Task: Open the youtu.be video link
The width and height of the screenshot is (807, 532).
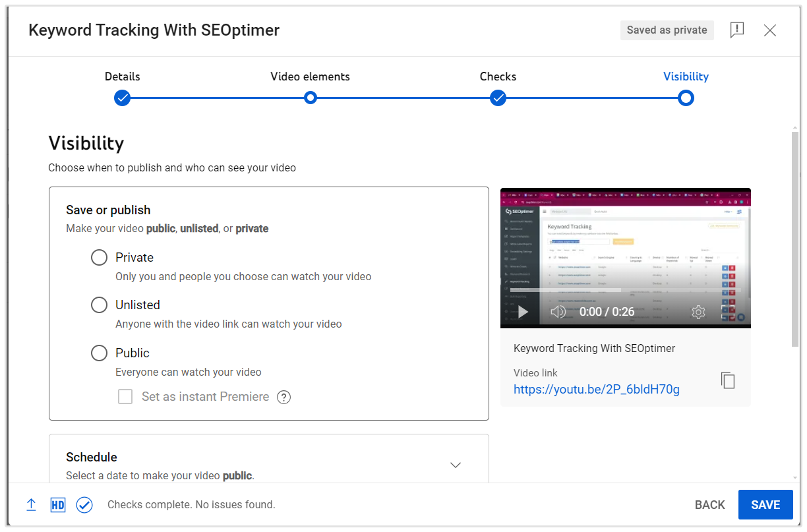Action: tap(596, 390)
